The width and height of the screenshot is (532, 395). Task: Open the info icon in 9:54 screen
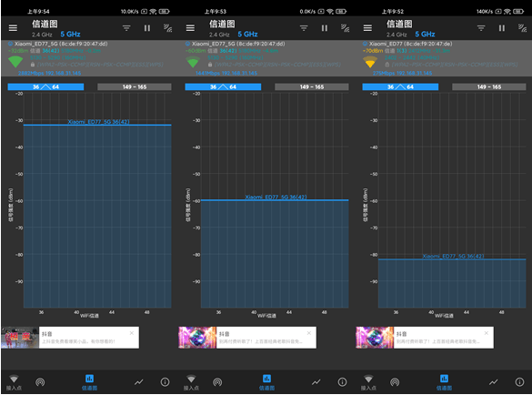point(165,382)
